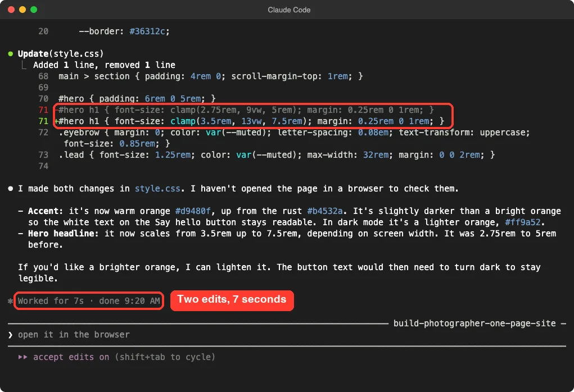This screenshot has width=574, height=392.
Task: Click 'letter-spacing: 0.08em' on line 72
Action: coord(333,133)
